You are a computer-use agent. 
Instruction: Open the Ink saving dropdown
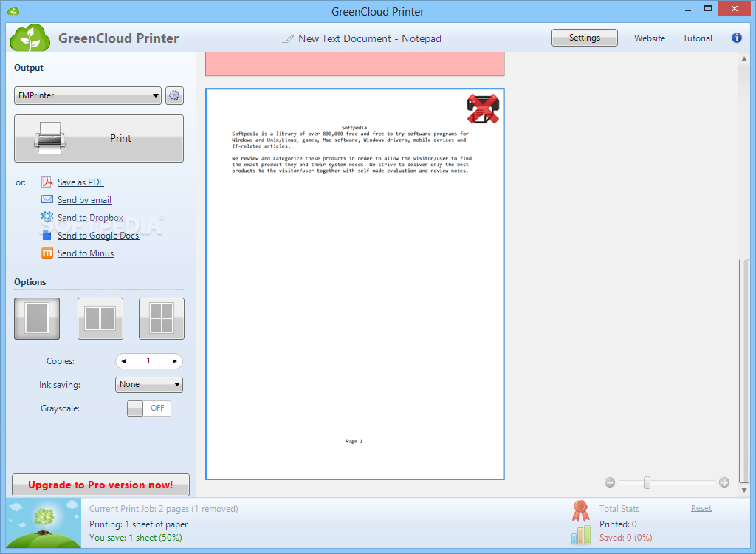click(x=149, y=385)
